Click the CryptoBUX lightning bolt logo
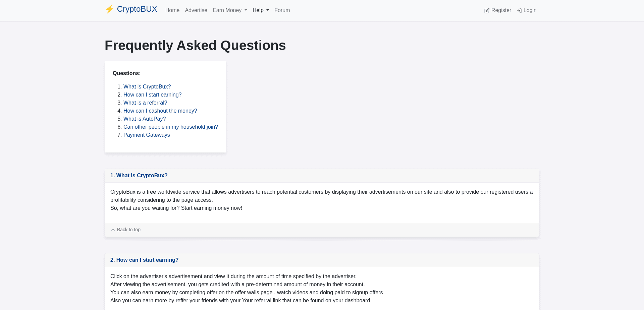 pyautogui.click(x=109, y=9)
